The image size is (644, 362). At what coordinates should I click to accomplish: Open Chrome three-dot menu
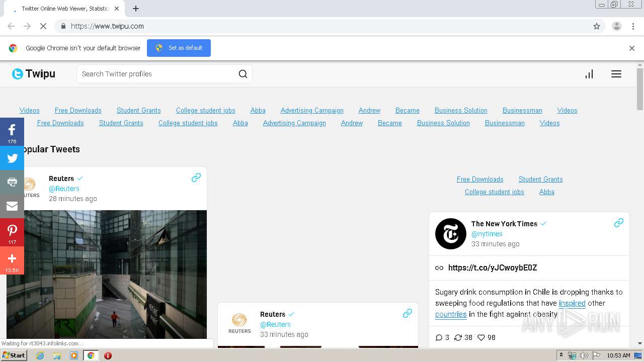point(633,26)
